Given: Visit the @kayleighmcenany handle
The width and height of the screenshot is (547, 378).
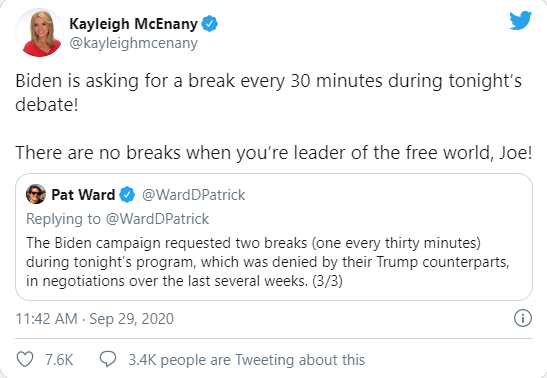Looking at the screenshot, I should (x=134, y=43).
